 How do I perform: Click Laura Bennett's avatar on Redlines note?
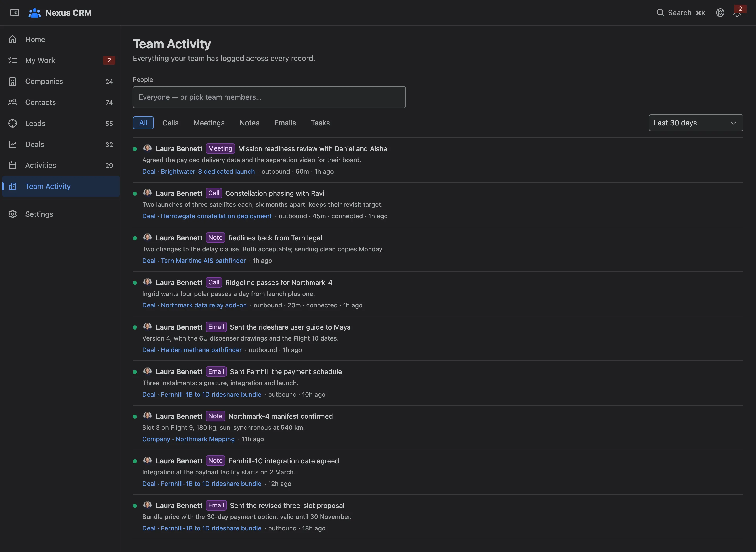[148, 238]
